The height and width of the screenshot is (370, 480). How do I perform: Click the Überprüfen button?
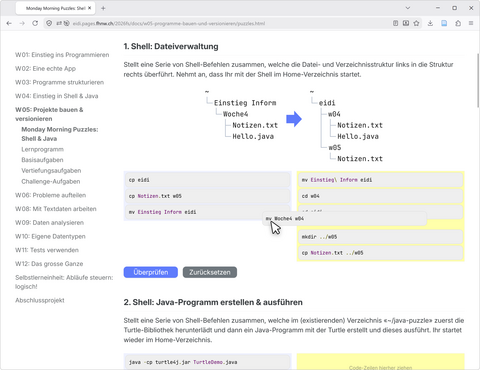(x=151, y=272)
